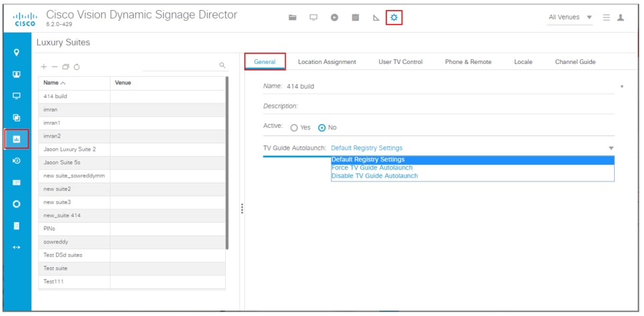Sort list by Name column header
This screenshot has width=644, height=316.
tap(75, 83)
